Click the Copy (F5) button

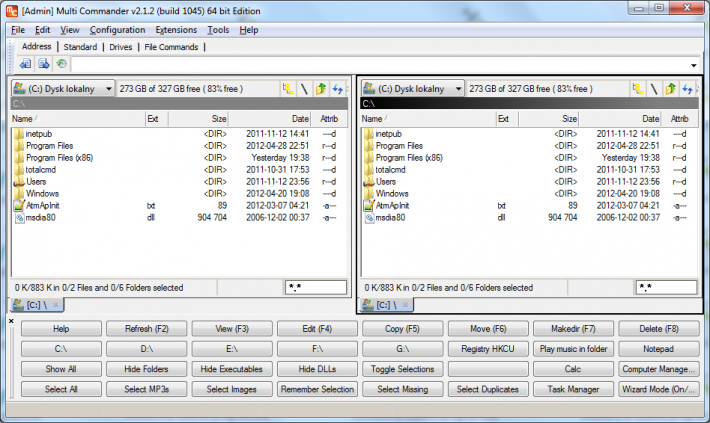403,329
